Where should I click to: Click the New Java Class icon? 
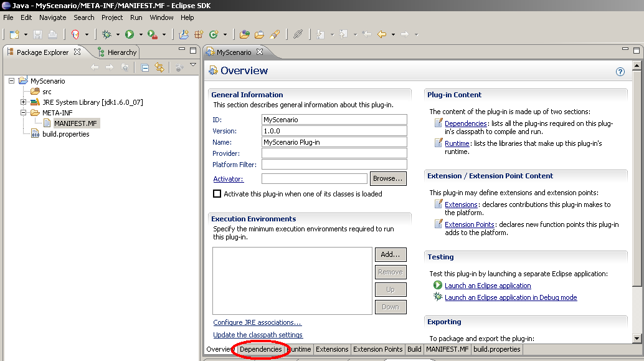(x=214, y=34)
